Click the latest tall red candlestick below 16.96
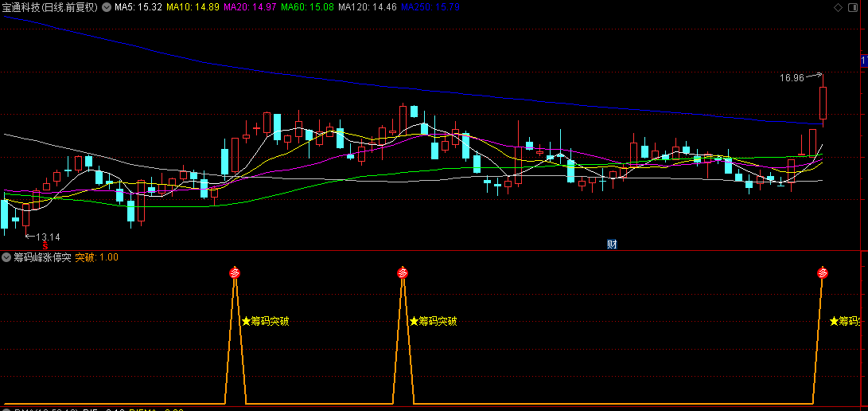868x411 pixels. 823,101
